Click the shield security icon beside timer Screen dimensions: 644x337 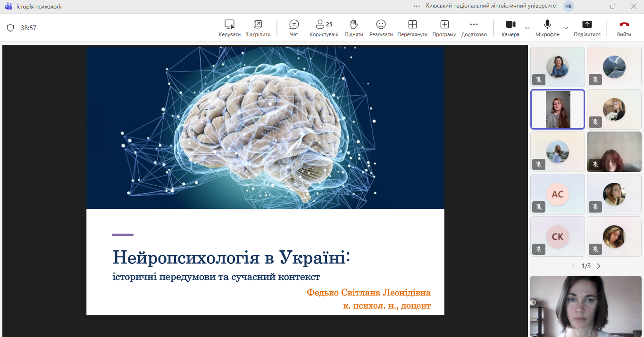[10, 28]
